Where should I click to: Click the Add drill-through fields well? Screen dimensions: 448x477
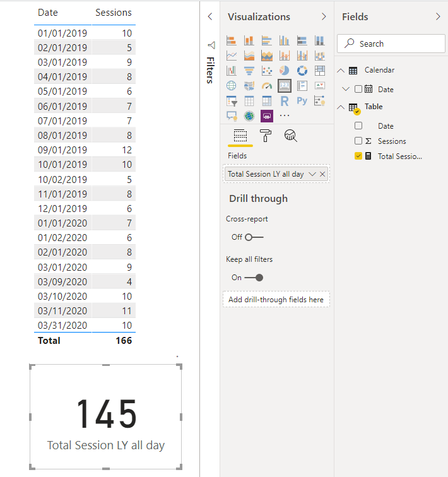(x=276, y=299)
